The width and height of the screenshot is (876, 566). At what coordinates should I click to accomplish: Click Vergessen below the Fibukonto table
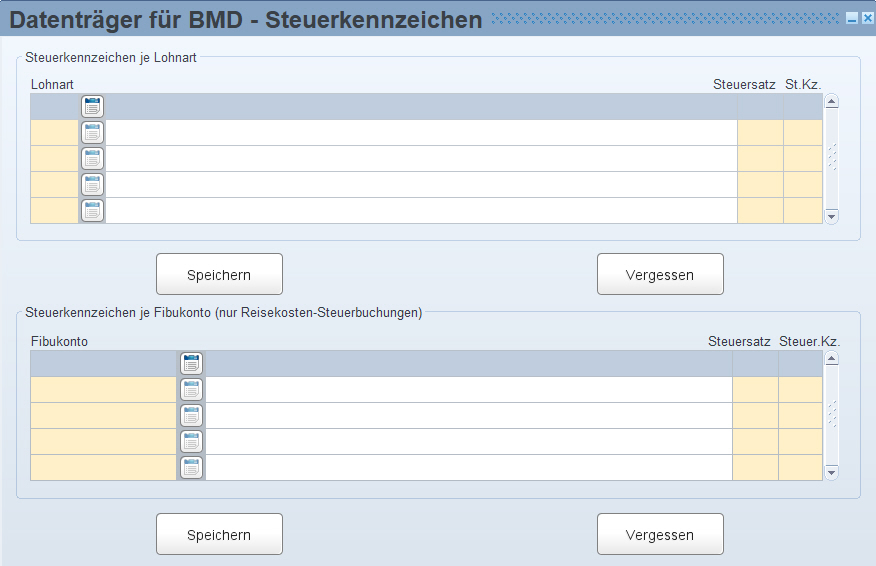(x=660, y=534)
